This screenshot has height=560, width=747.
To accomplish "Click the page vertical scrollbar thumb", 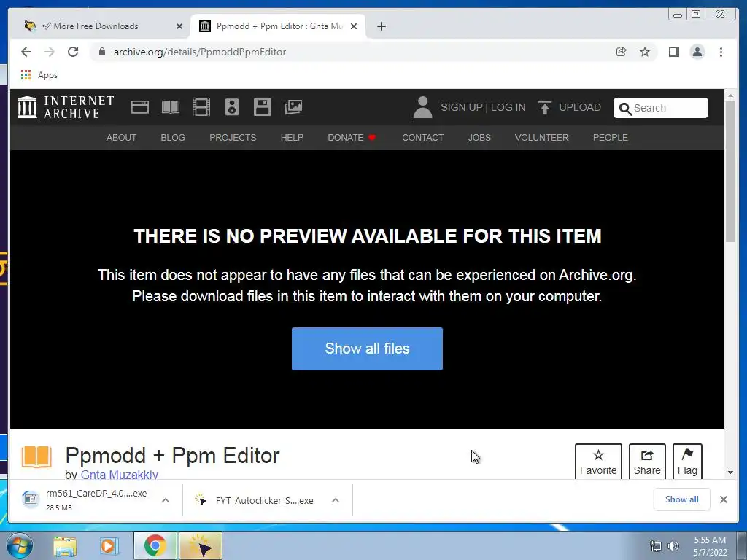I will [x=730, y=171].
